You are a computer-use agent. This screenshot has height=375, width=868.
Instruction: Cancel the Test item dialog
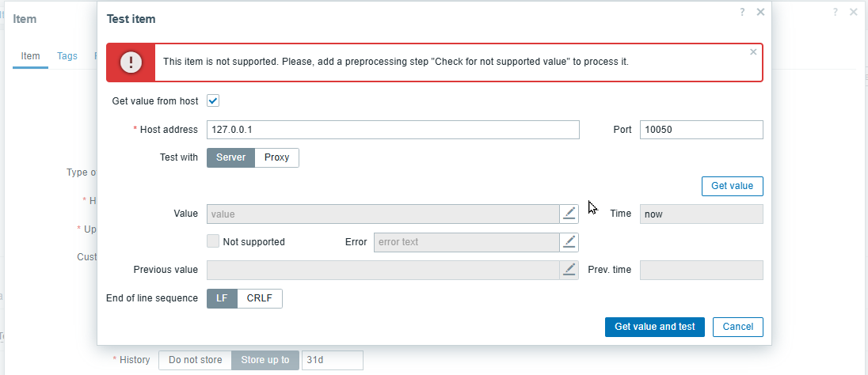pyautogui.click(x=737, y=327)
